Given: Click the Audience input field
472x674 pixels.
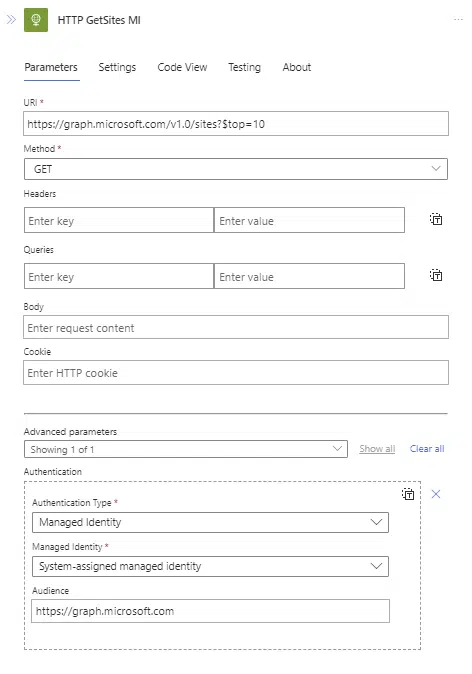Looking at the screenshot, I should tap(211, 611).
